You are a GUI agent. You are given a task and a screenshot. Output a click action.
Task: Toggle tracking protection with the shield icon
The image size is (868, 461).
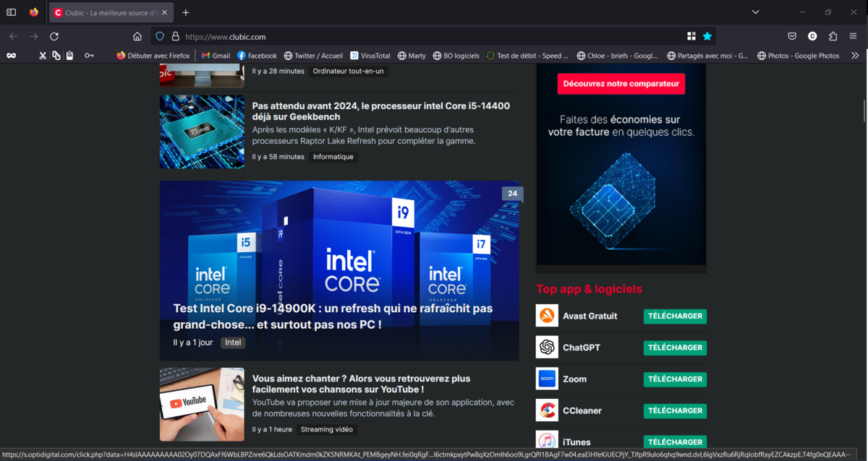click(159, 35)
